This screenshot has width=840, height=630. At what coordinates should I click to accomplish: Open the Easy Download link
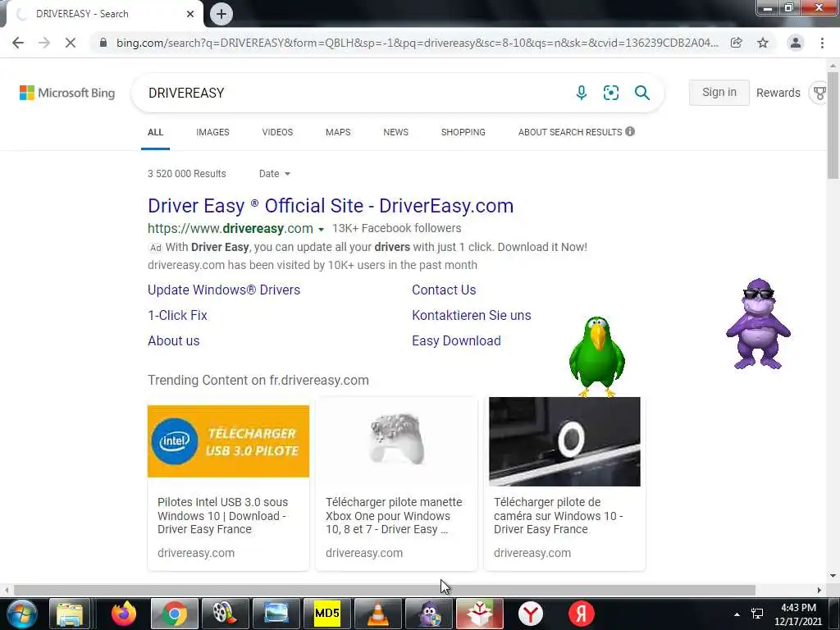[x=456, y=340]
